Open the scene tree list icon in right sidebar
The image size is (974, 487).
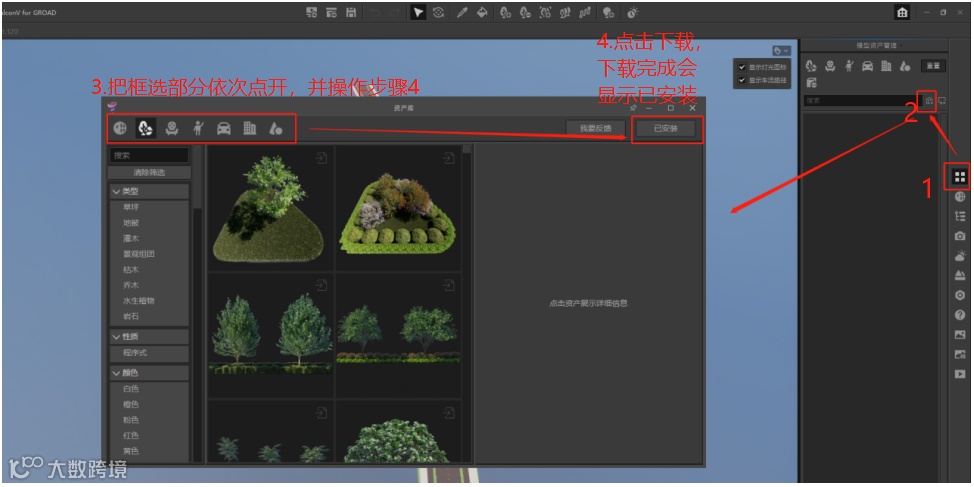tap(960, 216)
